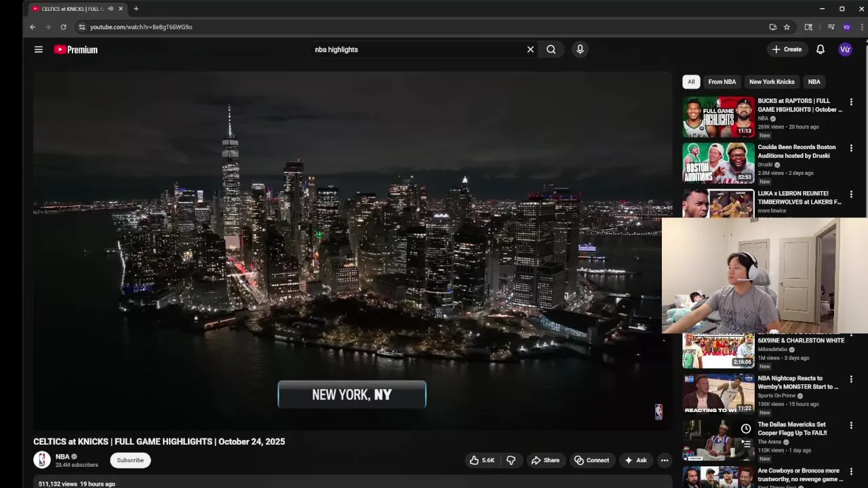Share the Celtics at Knicks video
The image size is (868, 488).
click(545, 460)
